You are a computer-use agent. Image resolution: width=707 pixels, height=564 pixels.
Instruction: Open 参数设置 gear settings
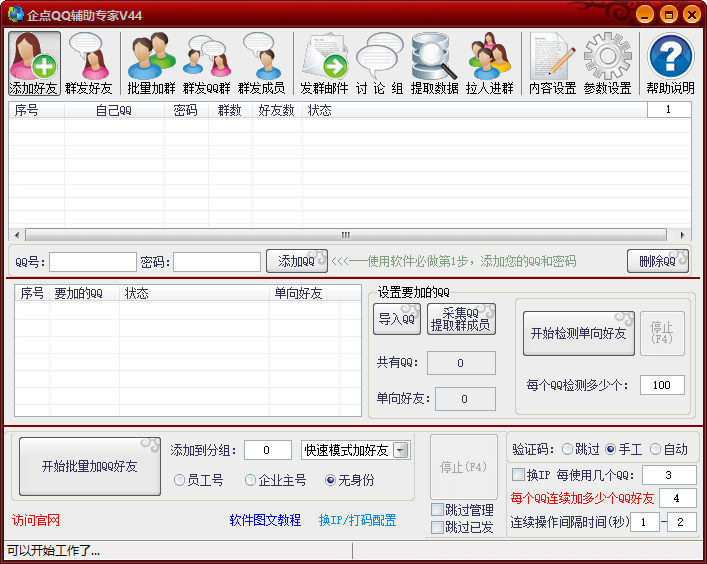pos(607,64)
